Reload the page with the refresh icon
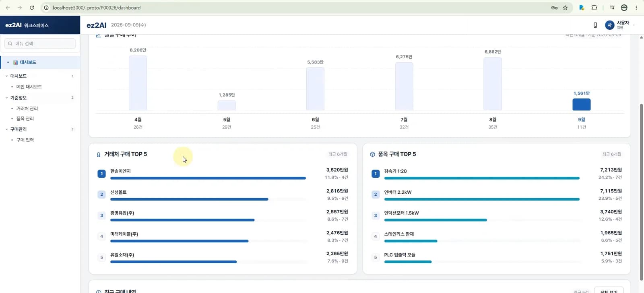 (x=32, y=8)
